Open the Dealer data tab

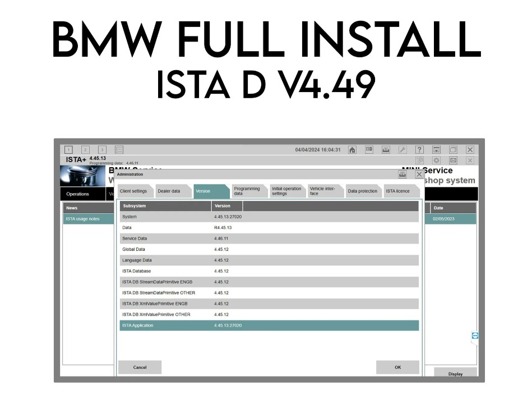pyautogui.click(x=169, y=191)
